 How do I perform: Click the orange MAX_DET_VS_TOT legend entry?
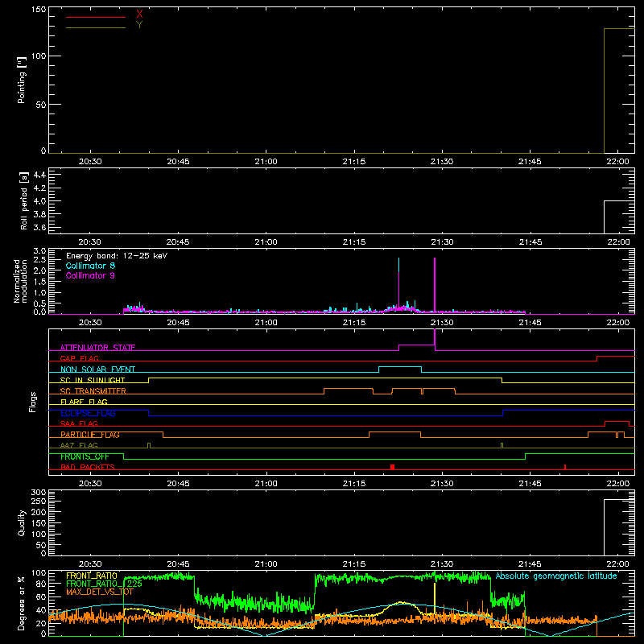click(100, 592)
